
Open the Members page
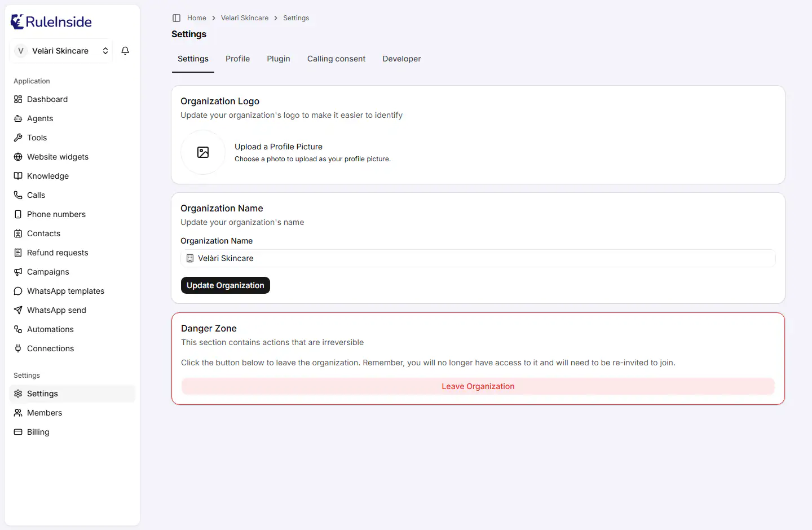click(x=72, y=413)
